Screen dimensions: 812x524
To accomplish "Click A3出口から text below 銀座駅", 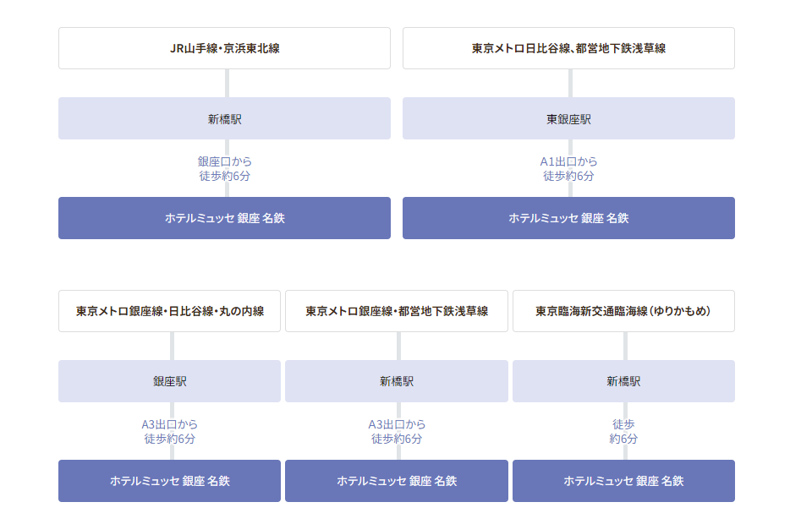I will (169, 424).
